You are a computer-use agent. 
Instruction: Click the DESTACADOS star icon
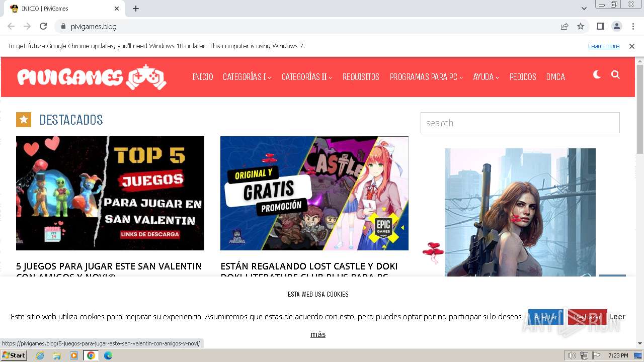(x=24, y=120)
